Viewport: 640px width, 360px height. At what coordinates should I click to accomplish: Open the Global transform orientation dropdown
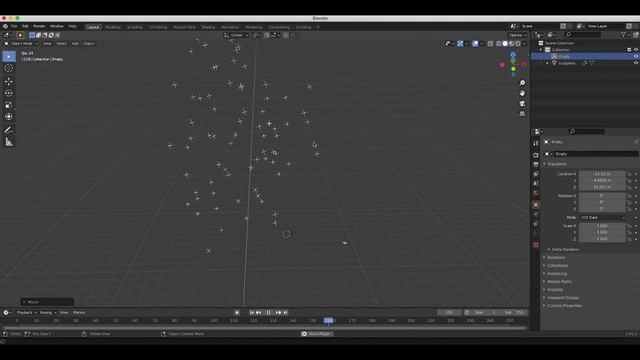tap(236, 36)
